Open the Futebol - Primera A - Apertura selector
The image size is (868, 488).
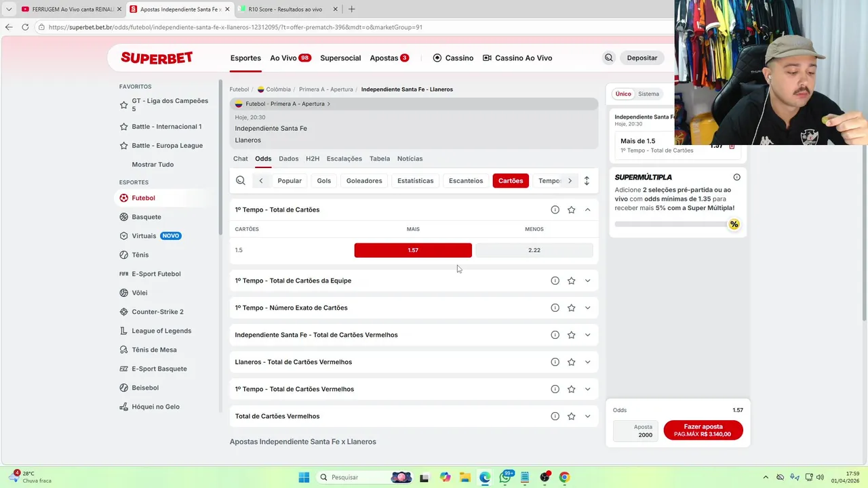283,104
